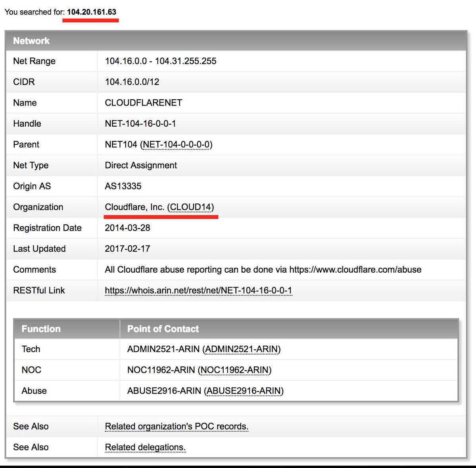Open the ABUSE2916-ARIN contact link
The image size is (476, 468).
pos(244,391)
